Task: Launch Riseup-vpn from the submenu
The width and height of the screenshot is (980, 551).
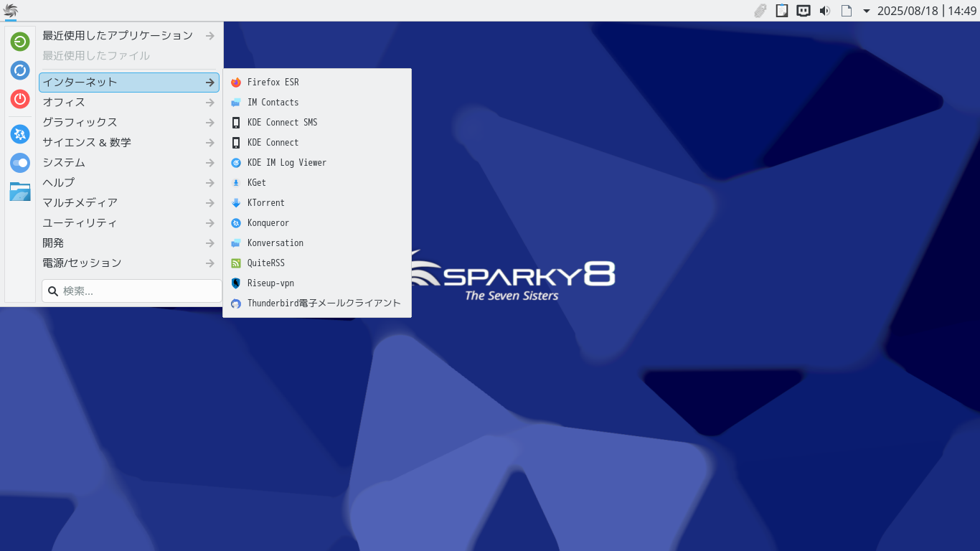Action: click(x=317, y=283)
